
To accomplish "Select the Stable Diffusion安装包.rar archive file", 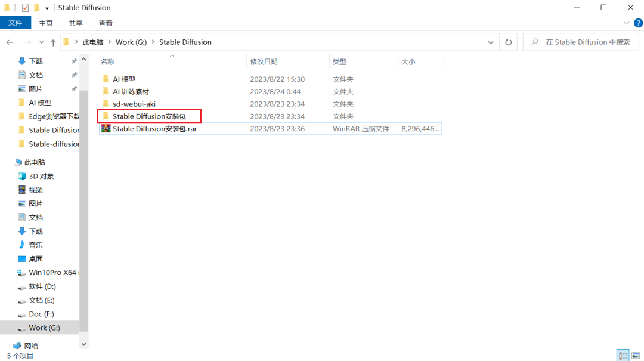I will coord(155,129).
